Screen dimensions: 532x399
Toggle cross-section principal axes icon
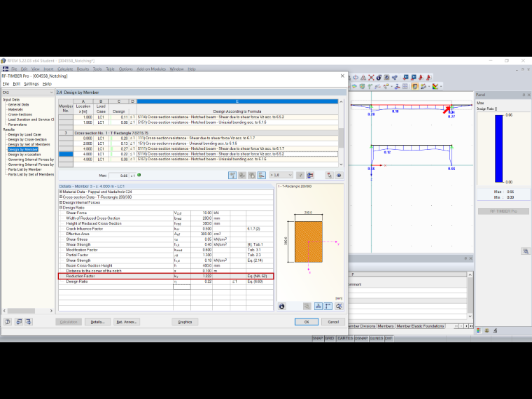click(328, 307)
